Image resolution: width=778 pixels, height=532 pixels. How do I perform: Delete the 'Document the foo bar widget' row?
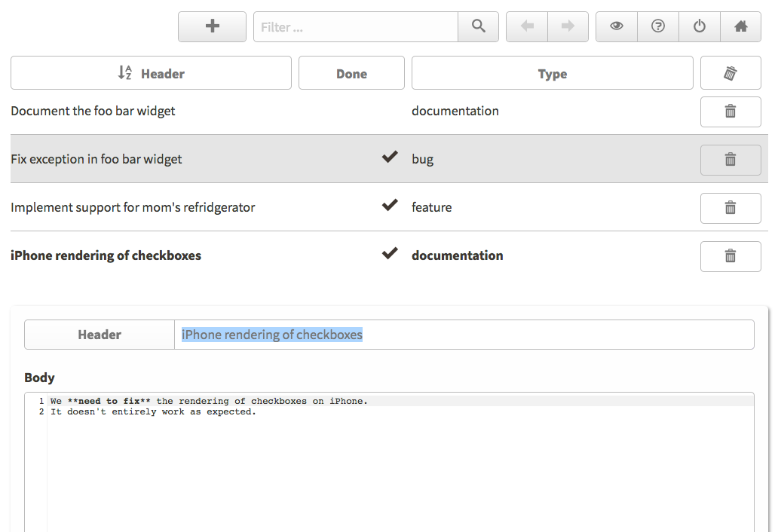point(730,112)
